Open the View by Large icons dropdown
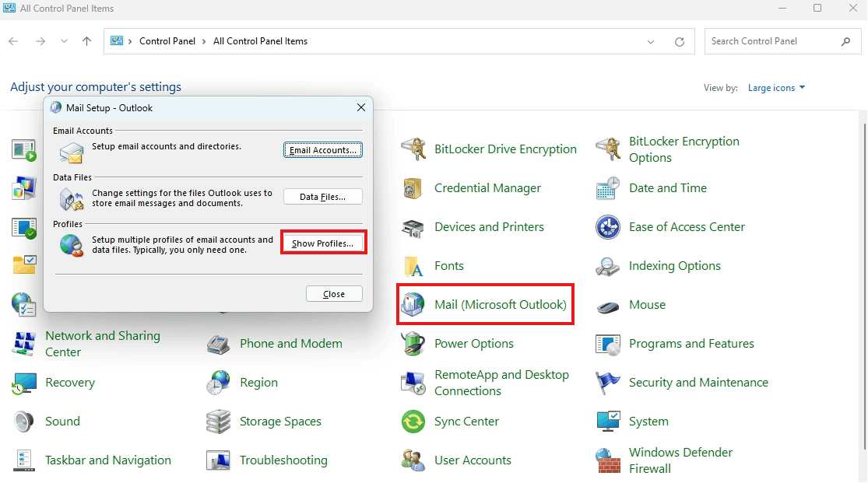 [x=776, y=88]
